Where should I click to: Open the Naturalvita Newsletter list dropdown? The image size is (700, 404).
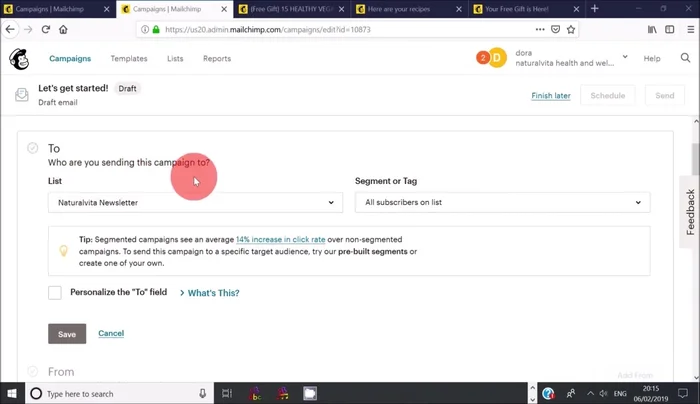pos(196,202)
